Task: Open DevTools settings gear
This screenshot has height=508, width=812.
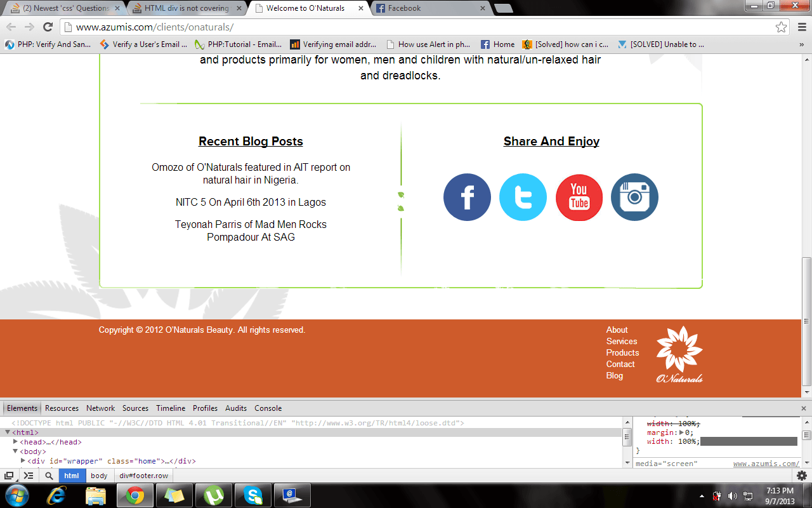Action: point(802,476)
